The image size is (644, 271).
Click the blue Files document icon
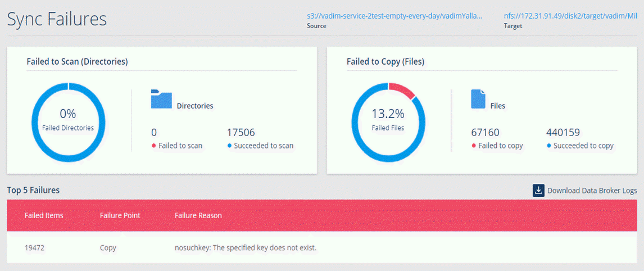click(x=478, y=99)
